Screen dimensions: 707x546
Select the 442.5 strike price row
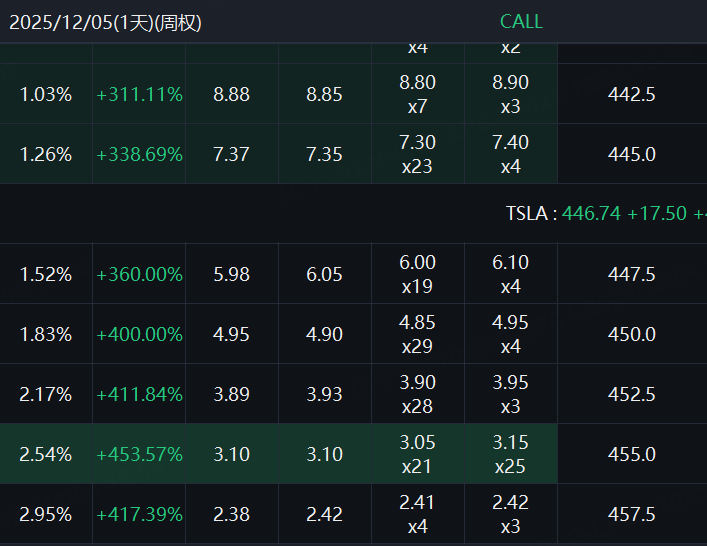[x=631, y=95]
